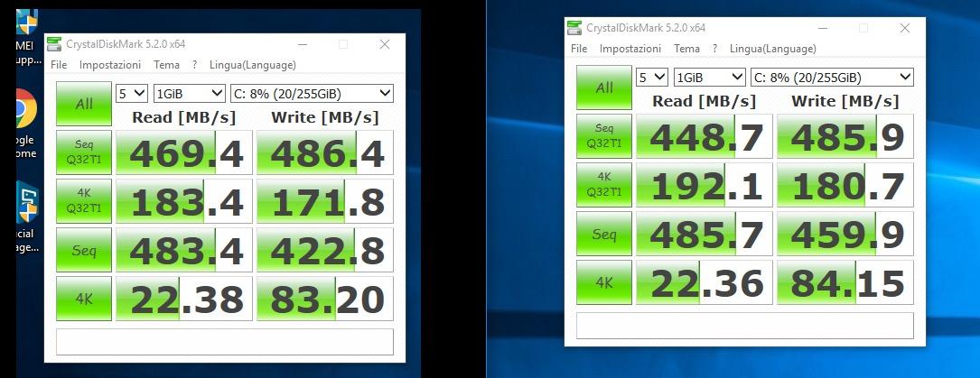Minimize the right CrystalDiskMark window
The height and width of the screenshot is (378, 980).
[823, 28]
